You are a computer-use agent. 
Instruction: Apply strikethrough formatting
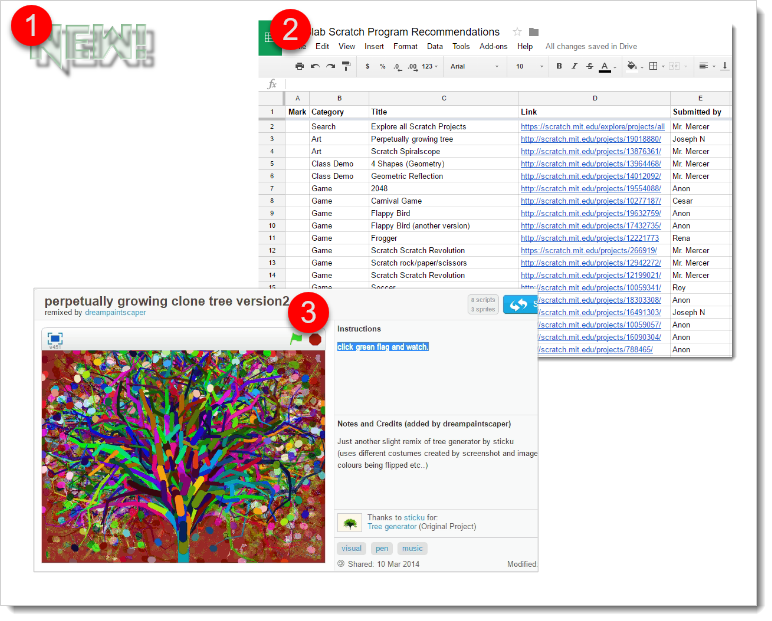pyautogui.click(x=589, y=66)
